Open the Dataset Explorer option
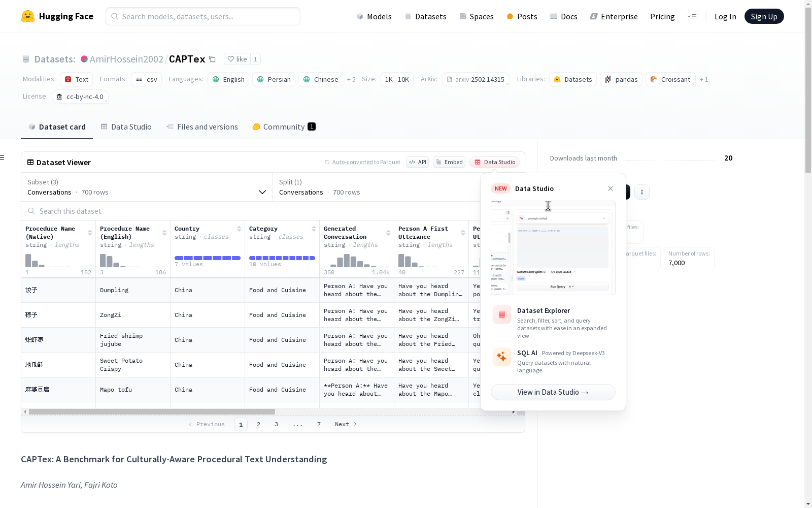812x508 pixels. pyautogui.click(x=553, y=323)
